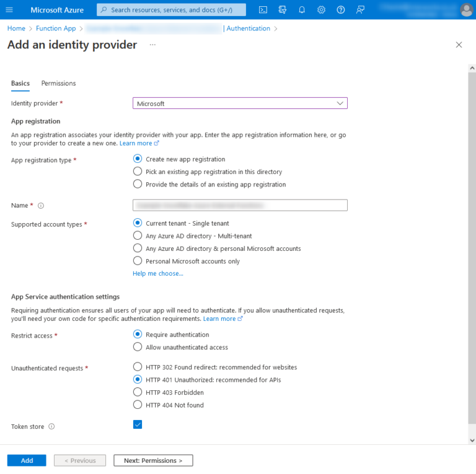
Task: Select Require authentication
Action: click(x=138, y=334)
